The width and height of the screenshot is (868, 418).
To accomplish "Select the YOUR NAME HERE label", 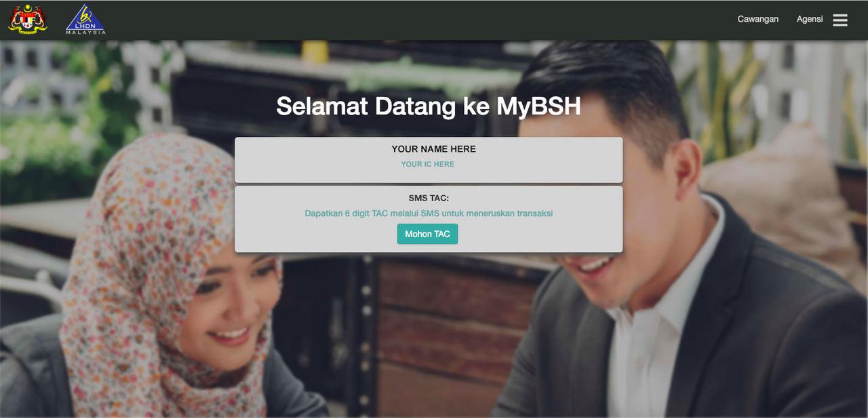I will [x=433, y=149].
